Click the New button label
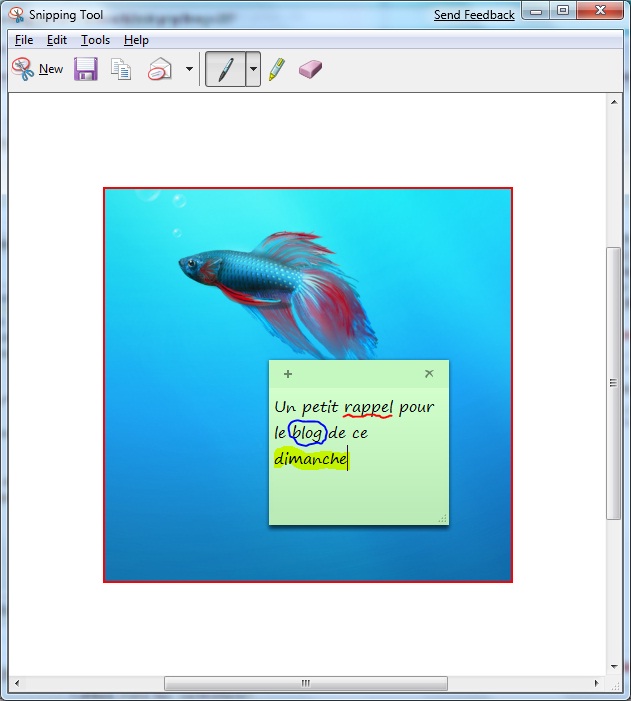Screen dimensions: 631x701 pos(51,70)
